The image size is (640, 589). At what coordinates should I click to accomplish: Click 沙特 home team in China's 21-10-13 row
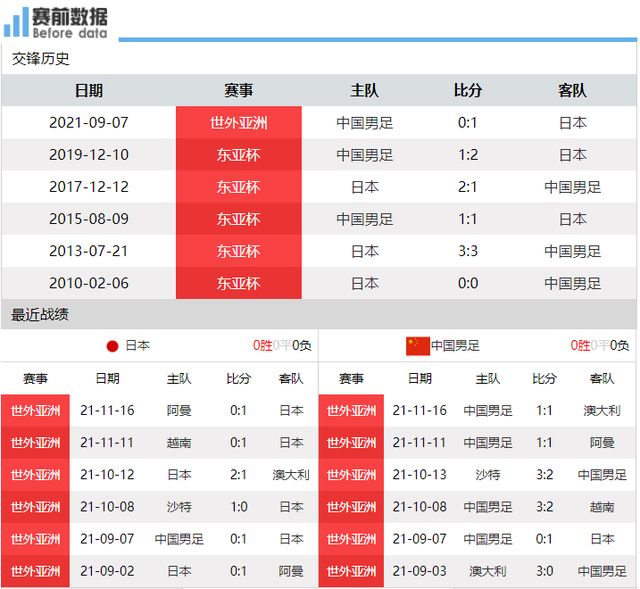pos(488,475)
